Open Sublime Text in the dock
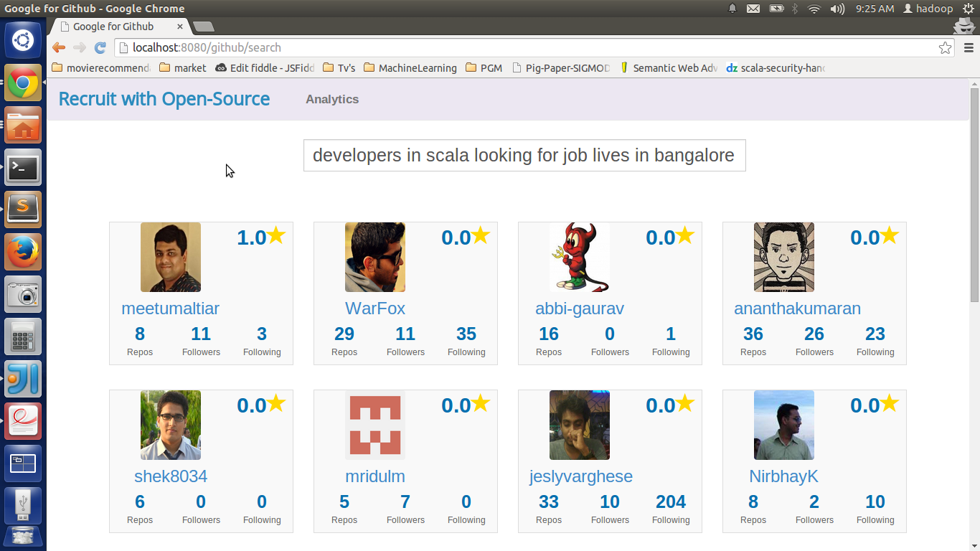This screenshot has height=551, width=980. pyautogui.click(x=23, y=209)
